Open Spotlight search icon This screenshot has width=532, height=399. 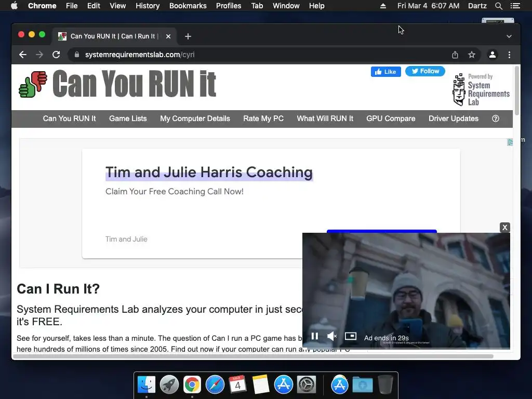pyautogui.click(x=498, y=6)
